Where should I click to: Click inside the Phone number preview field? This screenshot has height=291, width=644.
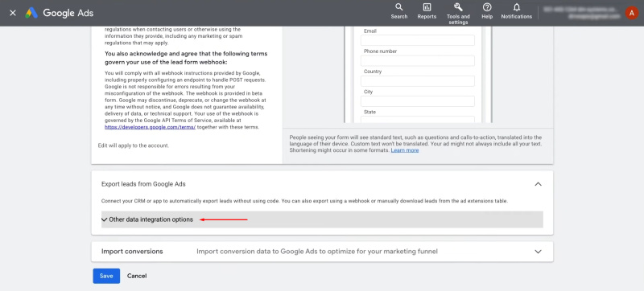tap(418, 60)
